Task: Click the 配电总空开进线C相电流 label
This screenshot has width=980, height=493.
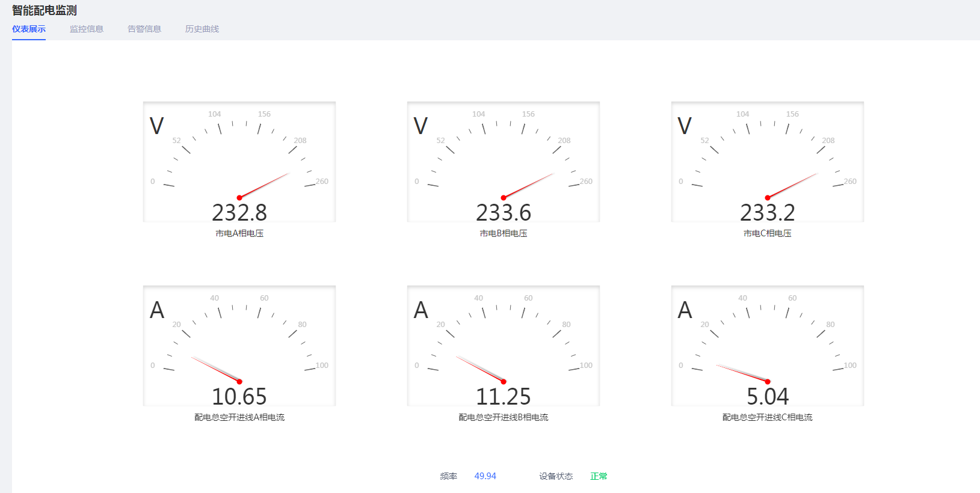Action: click(x=768, y=417)
